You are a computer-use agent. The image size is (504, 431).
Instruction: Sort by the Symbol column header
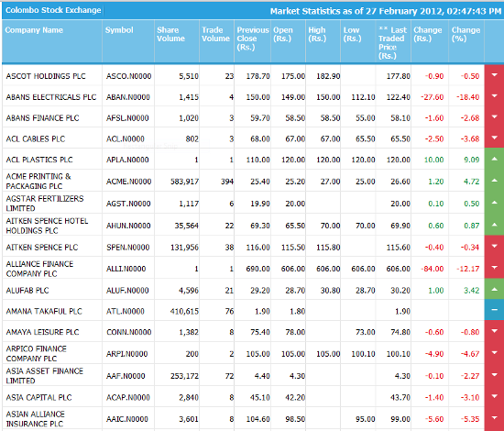[x=119, y=30]
